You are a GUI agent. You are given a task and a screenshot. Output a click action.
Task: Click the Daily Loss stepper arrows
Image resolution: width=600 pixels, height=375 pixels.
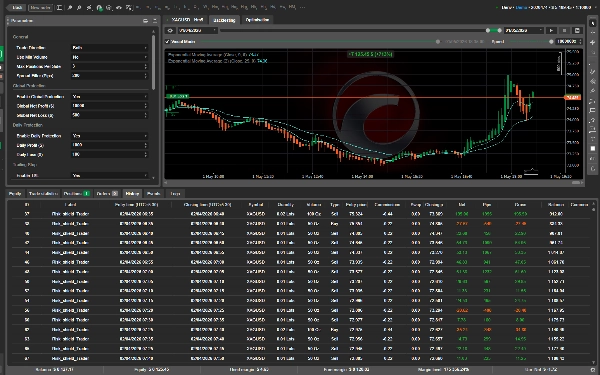pyautogui.click(x=145, y=155)
